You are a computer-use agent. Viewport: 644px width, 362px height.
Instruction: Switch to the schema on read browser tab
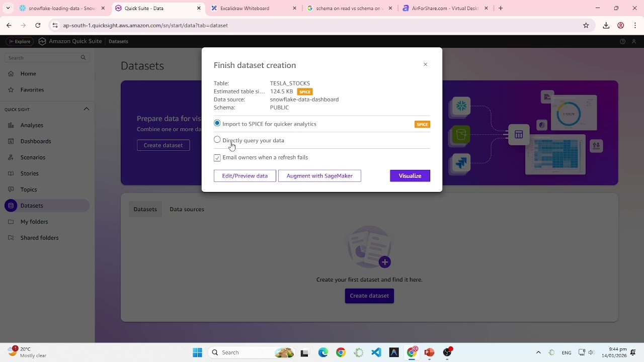[x=350, y=9]
